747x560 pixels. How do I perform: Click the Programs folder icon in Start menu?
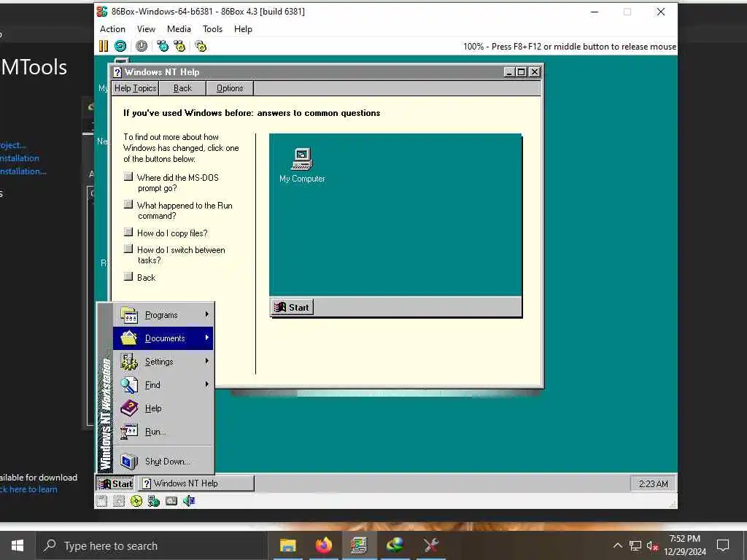coord(129,315)
